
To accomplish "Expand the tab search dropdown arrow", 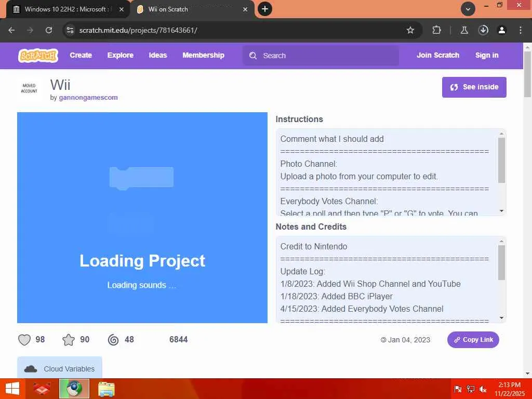I will [468, 9].
